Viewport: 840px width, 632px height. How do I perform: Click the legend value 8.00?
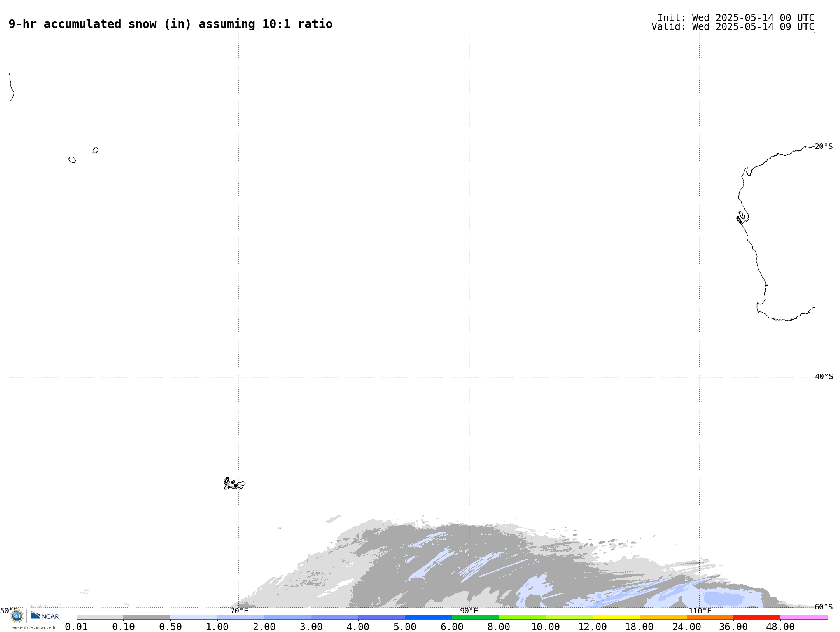coord(499,627)
